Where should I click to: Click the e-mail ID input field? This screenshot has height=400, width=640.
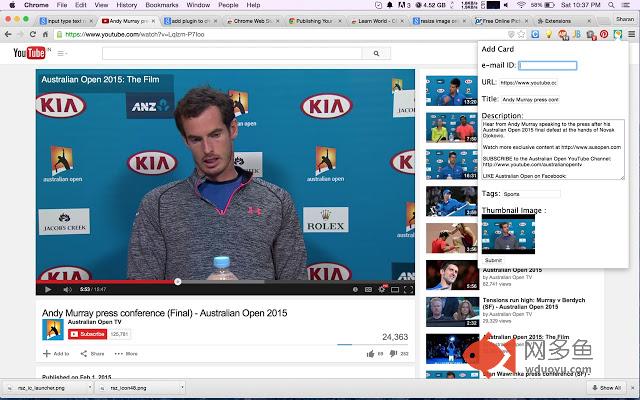[x=547, y=65]
